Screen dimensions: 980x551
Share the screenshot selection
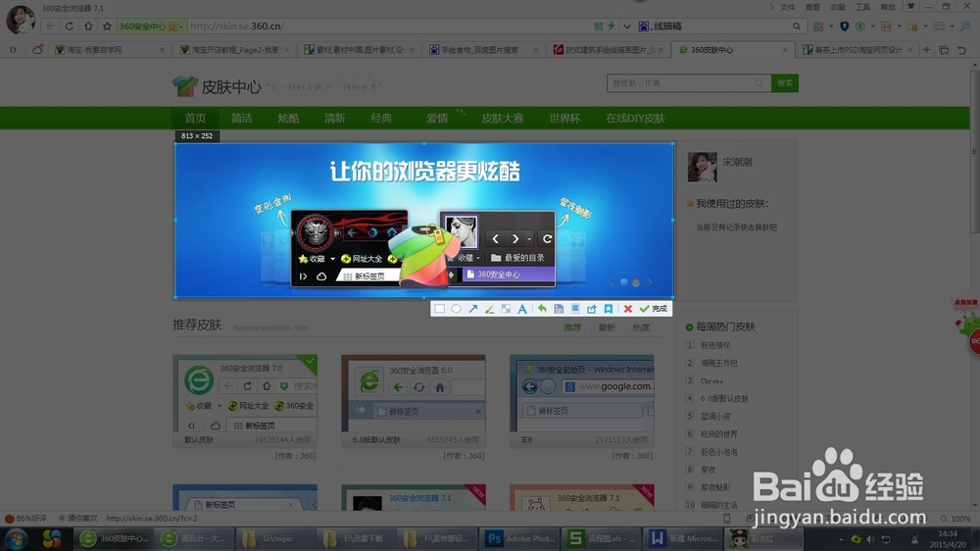[x=591, y=309]
